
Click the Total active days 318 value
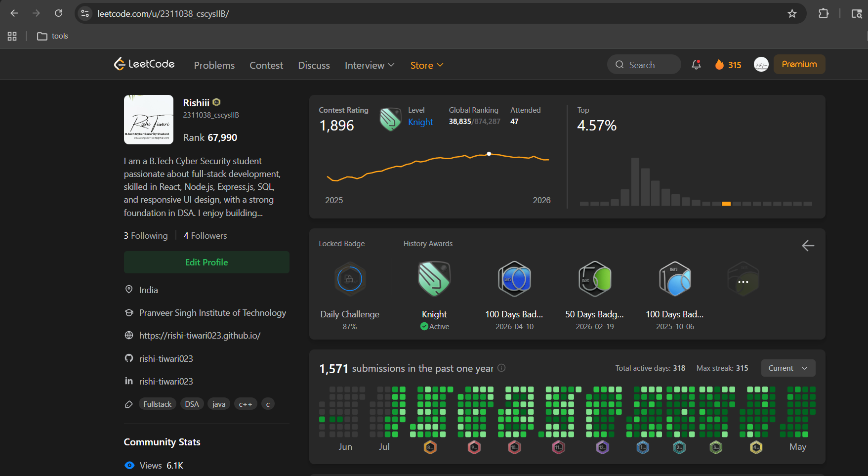(679, 368)
